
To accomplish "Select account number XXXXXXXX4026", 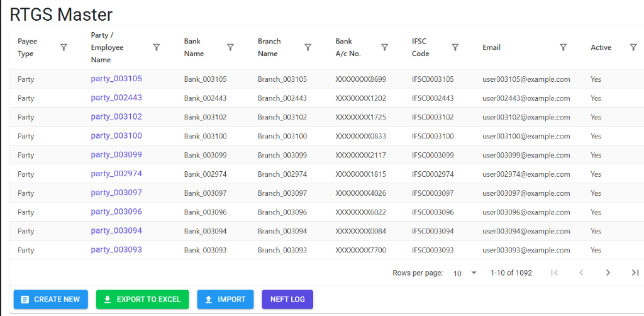I will click(360, 193).
